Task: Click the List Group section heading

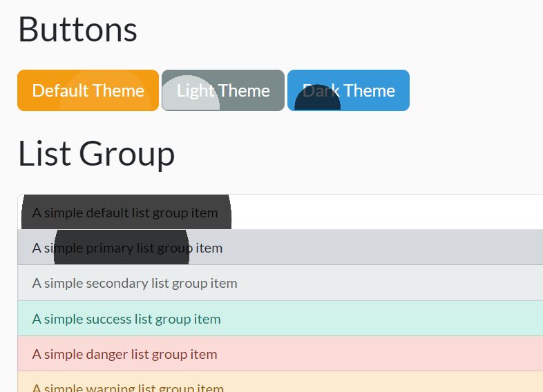Action: point(96,154)
